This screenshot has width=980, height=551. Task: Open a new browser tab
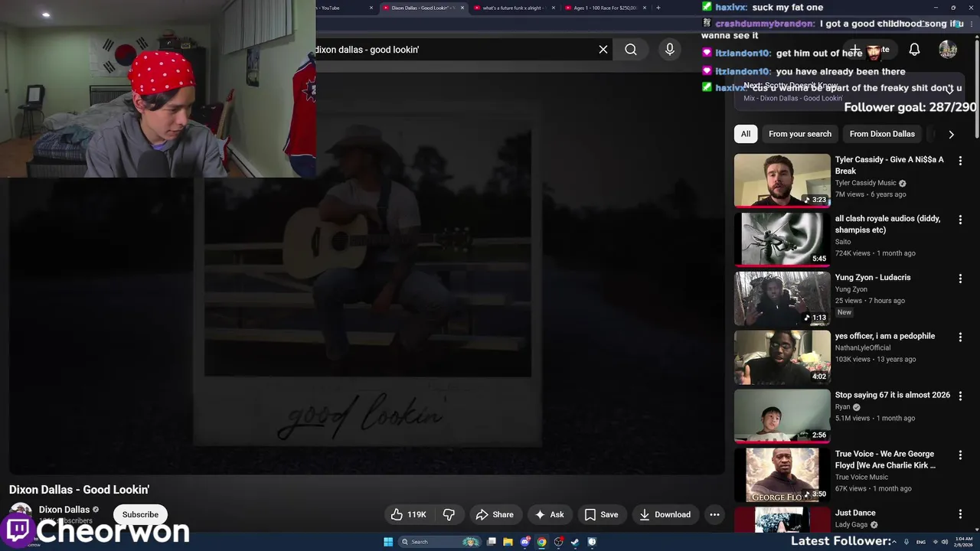(658, 8)
